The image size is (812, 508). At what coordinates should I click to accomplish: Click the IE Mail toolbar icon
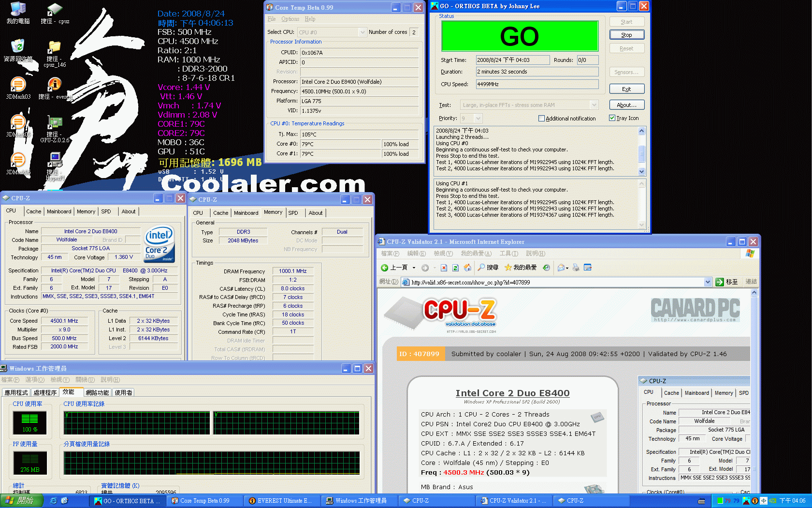[x=561, y=268]
